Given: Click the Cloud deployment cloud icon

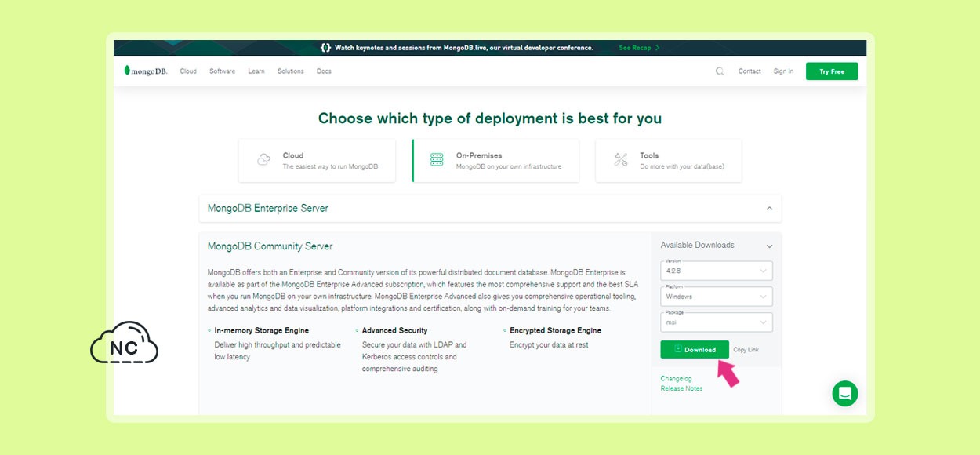Looking at the screenshot, I should pyautogui.click(x=264, y=160).
